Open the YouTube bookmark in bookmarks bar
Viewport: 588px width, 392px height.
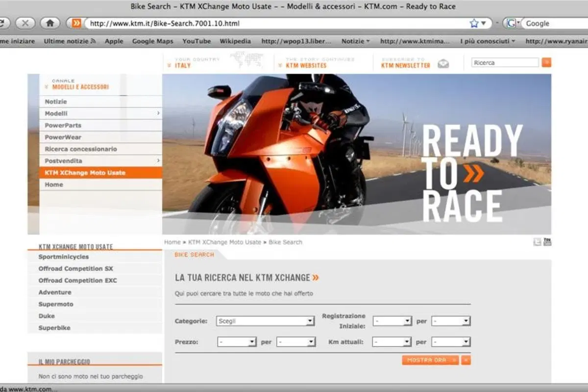click(x=196, y=41)
